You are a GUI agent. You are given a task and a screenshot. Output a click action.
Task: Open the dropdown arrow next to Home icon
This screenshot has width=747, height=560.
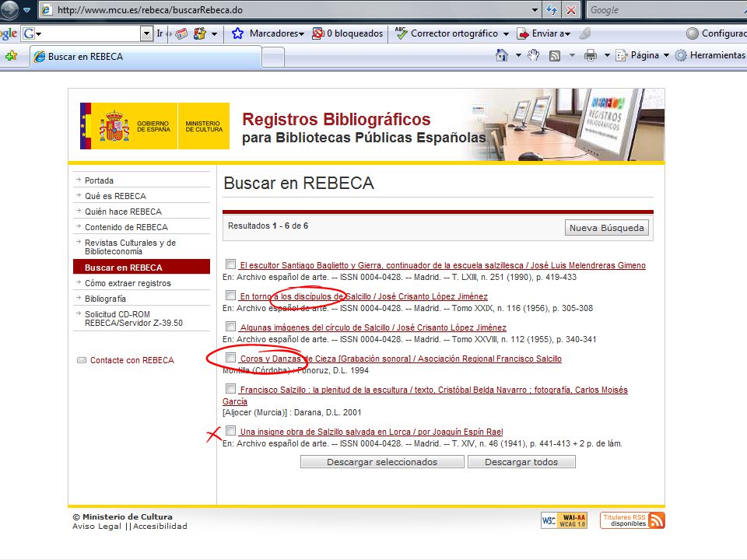coord(518,56)
